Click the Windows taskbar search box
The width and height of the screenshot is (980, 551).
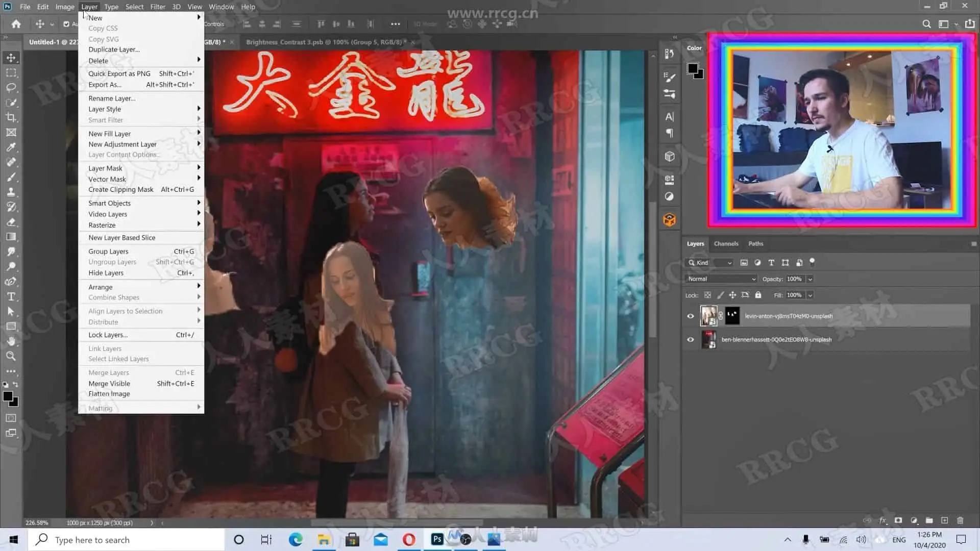pyautogui.click(x=127, y=540)
